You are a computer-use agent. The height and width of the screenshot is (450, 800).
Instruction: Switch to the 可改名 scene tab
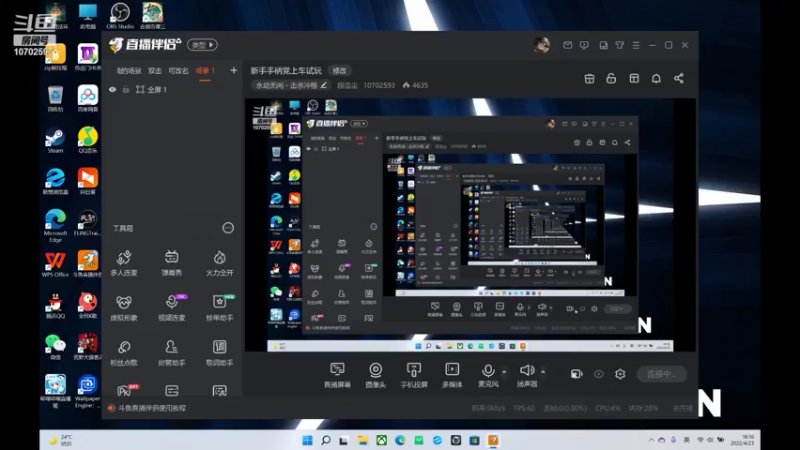pyautogui.click(x=179, y=71)
